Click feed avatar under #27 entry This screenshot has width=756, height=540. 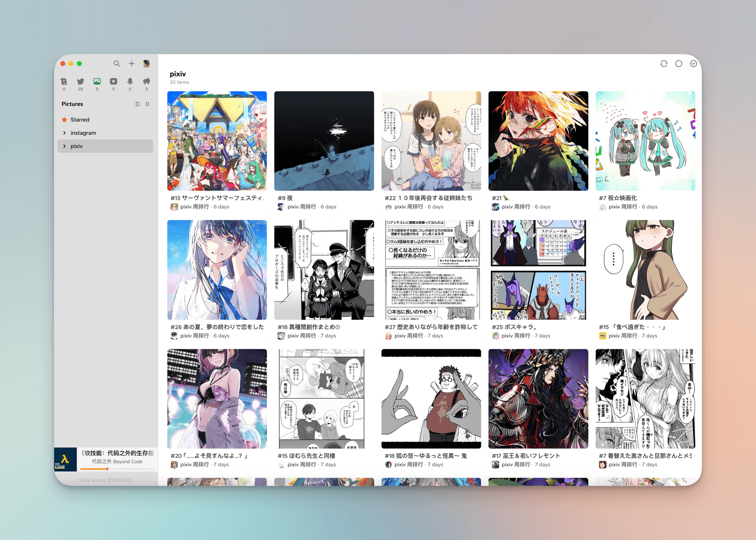(388, 336)
